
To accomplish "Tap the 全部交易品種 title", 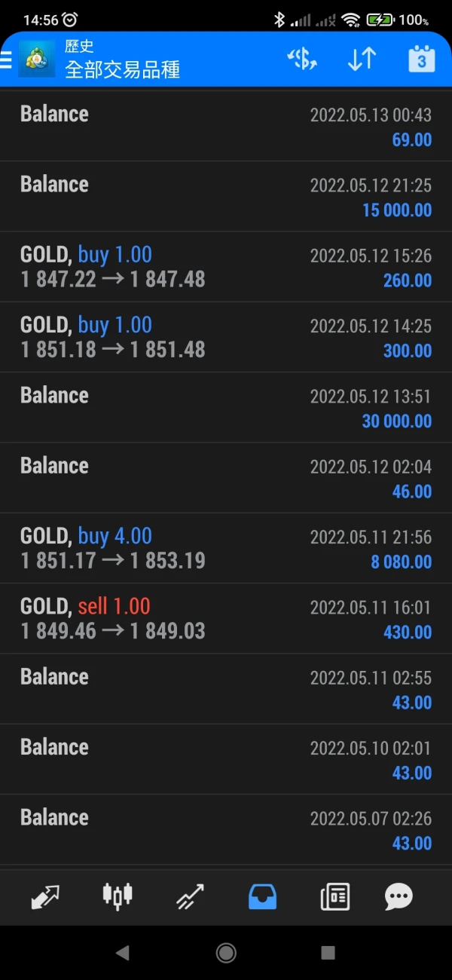I will 123,70.
